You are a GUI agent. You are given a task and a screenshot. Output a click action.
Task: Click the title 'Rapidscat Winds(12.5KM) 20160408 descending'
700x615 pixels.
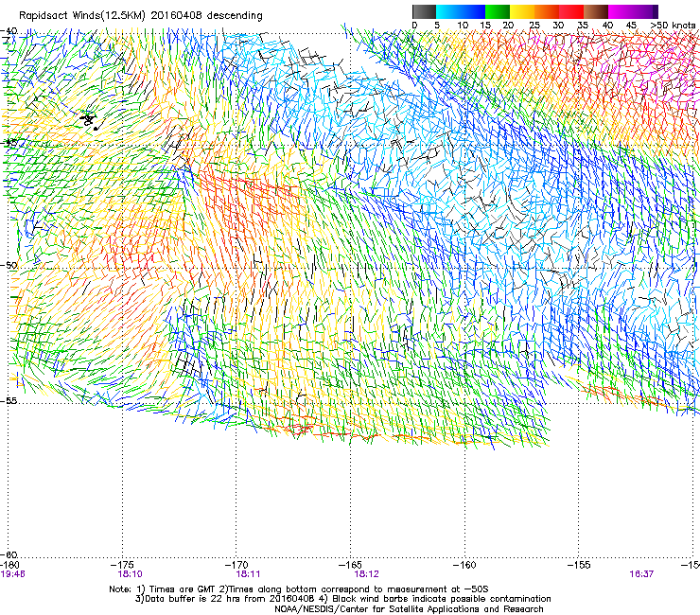pyautogui.click(x=141, y=16)
